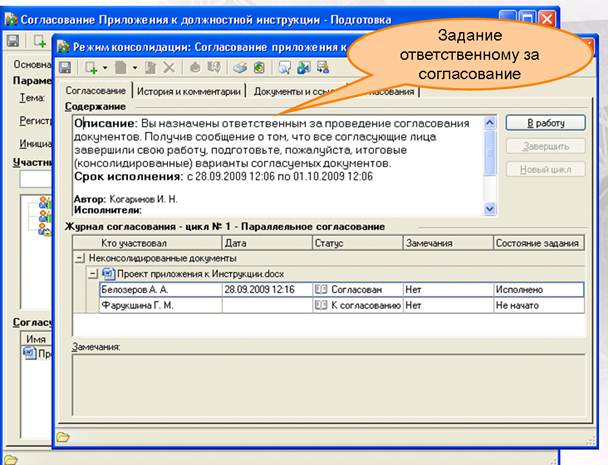Click the gray document icon in the consolidation toolbar
The width and height of the screenshot is (608, 465).
click(x=121, y=68)
